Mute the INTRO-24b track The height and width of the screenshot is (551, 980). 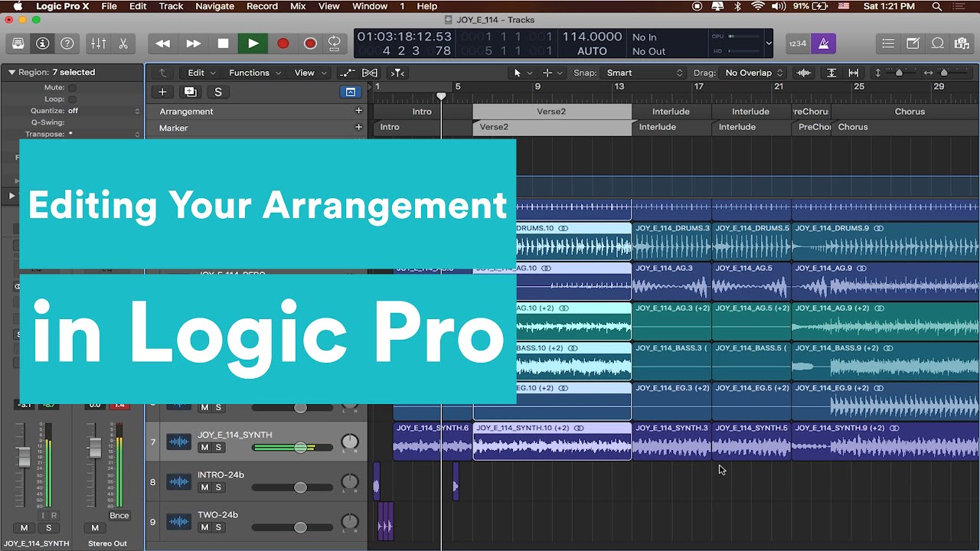(204, 487)
